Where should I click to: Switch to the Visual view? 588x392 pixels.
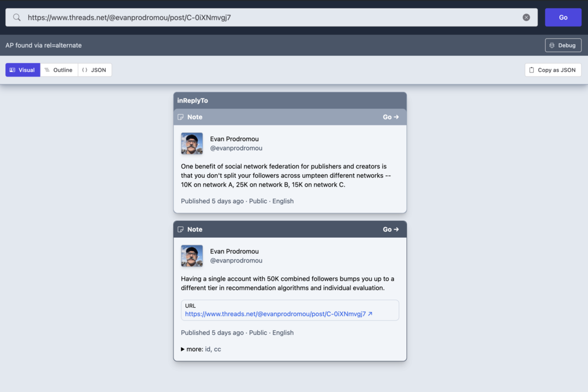pos(23,70)
